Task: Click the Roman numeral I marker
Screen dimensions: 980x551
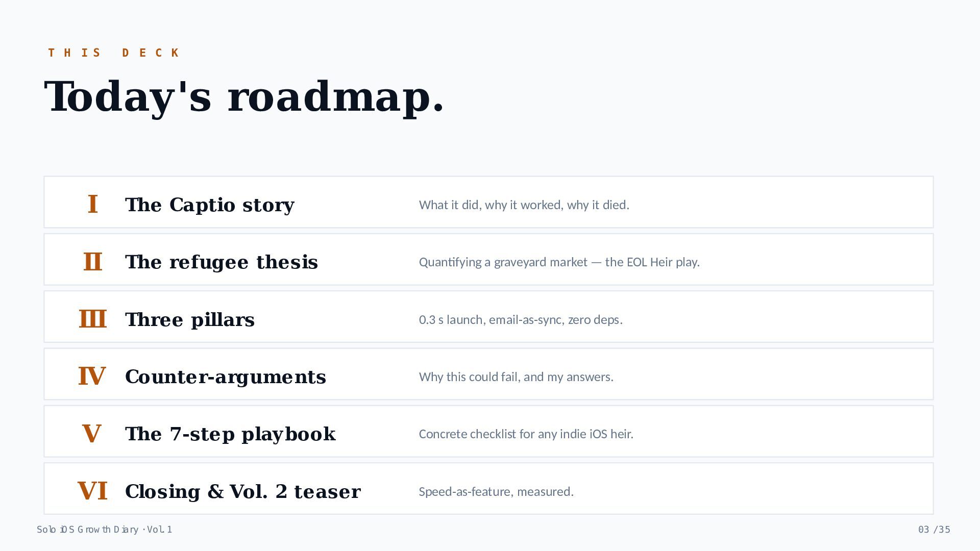Action: point(92,205)
